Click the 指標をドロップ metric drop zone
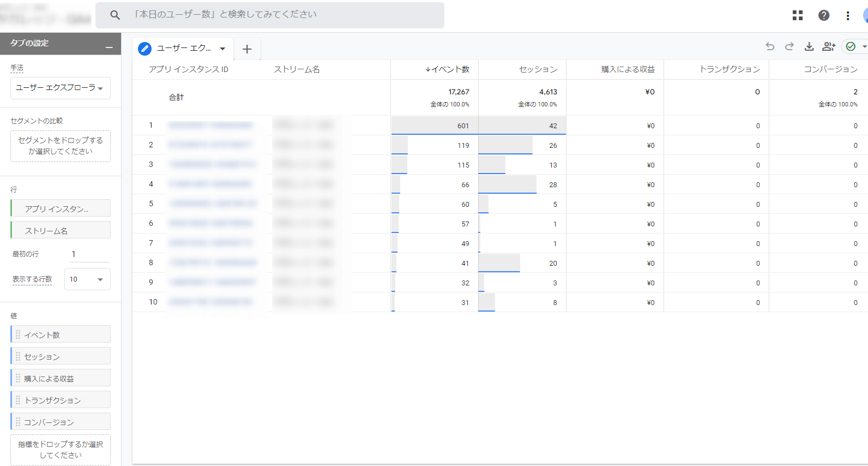868x466 pixels. coord(61,450)
